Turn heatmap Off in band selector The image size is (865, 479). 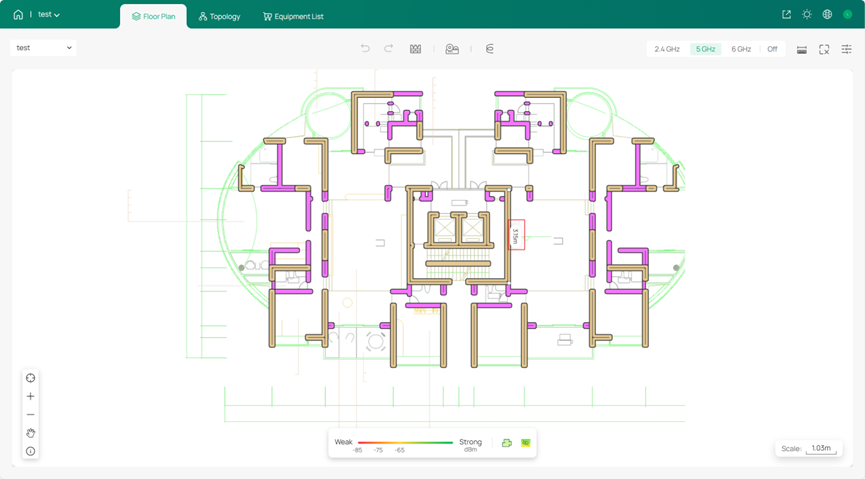click(772, 49)
